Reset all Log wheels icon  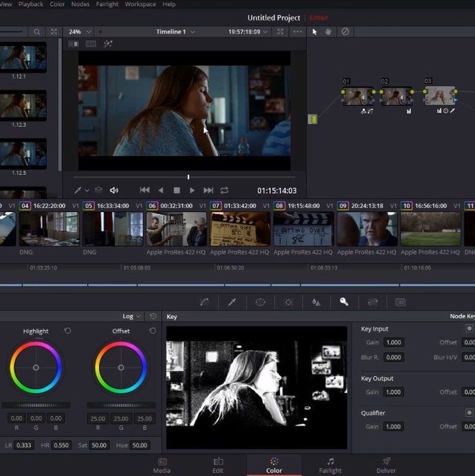pos(153,316)
